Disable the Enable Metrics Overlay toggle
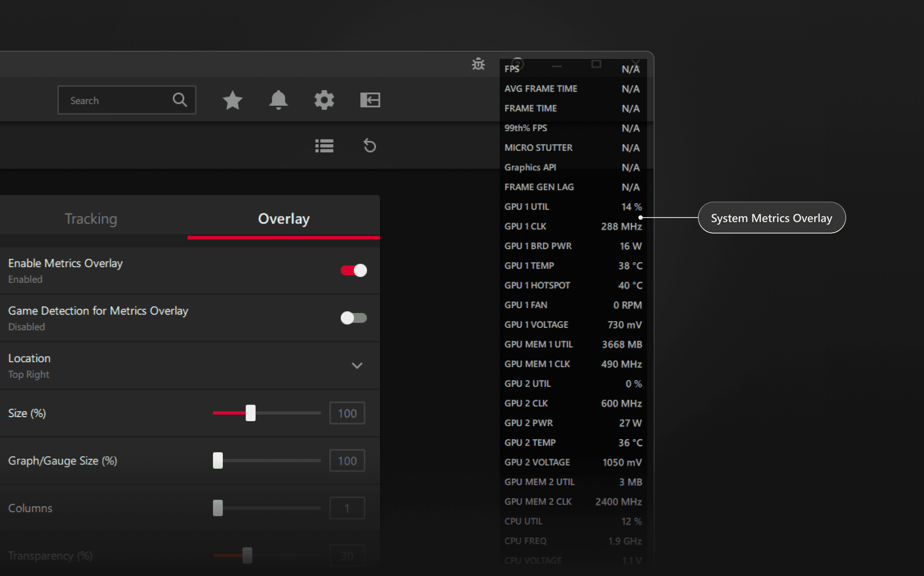 [x=353, y=270]
